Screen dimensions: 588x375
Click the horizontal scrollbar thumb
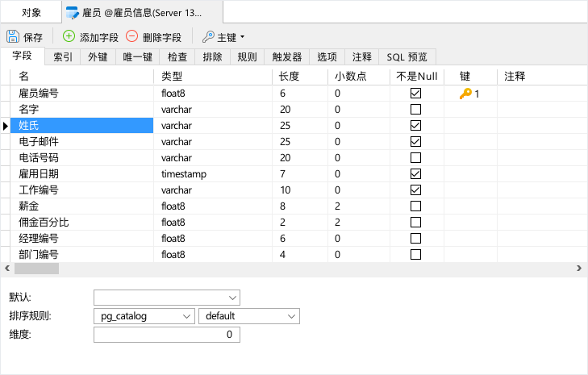coord(36,268)
